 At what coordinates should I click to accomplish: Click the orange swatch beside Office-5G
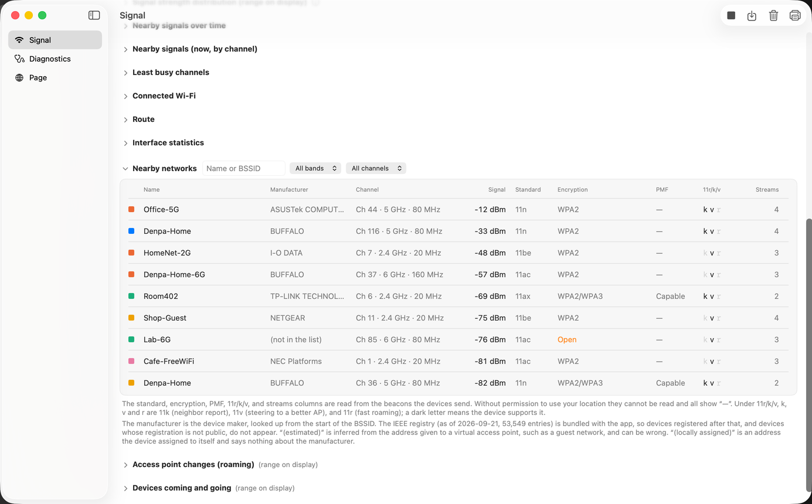point(131,209)
